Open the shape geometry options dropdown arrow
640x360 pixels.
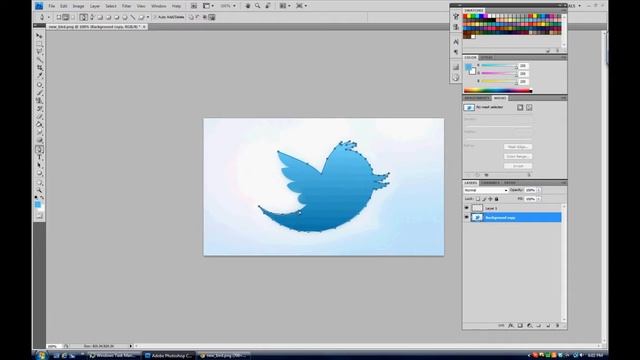coord(148,17)
